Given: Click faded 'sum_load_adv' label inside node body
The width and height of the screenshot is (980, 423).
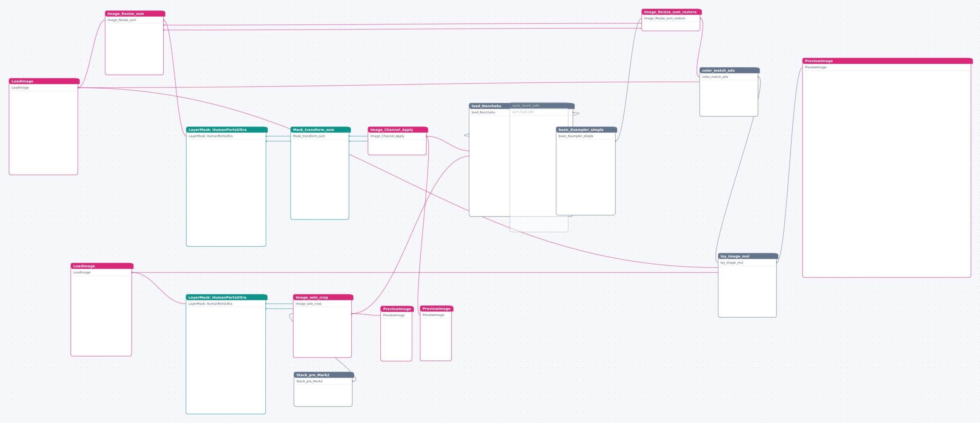Looking at the screenshot, I should (523, 112).
